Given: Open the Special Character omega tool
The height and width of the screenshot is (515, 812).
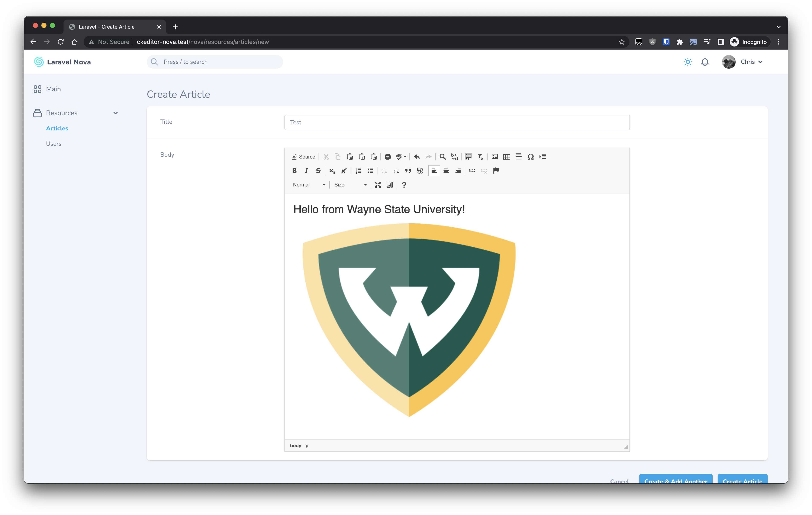Looking at the screenshot, I should [x=531, y=157].
